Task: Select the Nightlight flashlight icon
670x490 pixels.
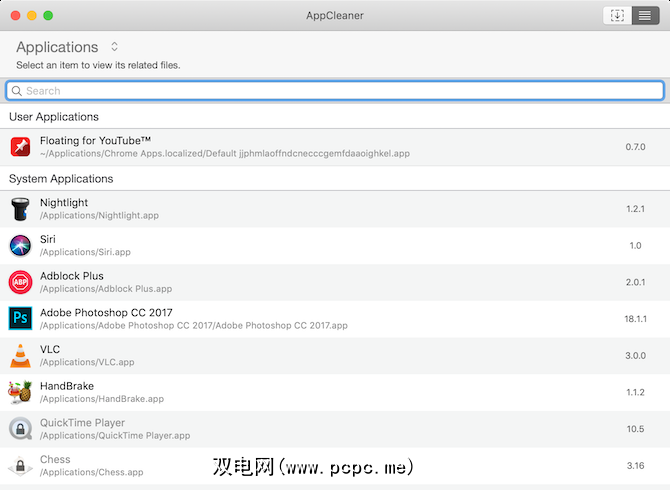Action: pos(20,209)
